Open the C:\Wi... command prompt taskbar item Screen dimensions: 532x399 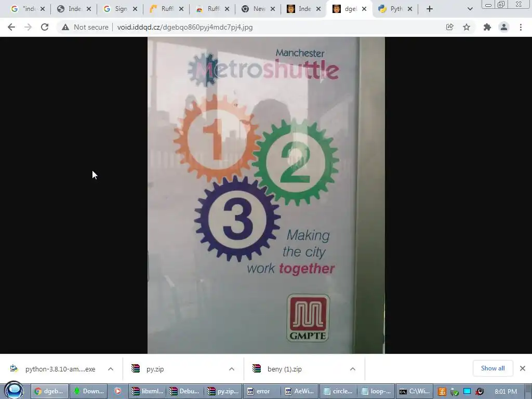(414, 391)
